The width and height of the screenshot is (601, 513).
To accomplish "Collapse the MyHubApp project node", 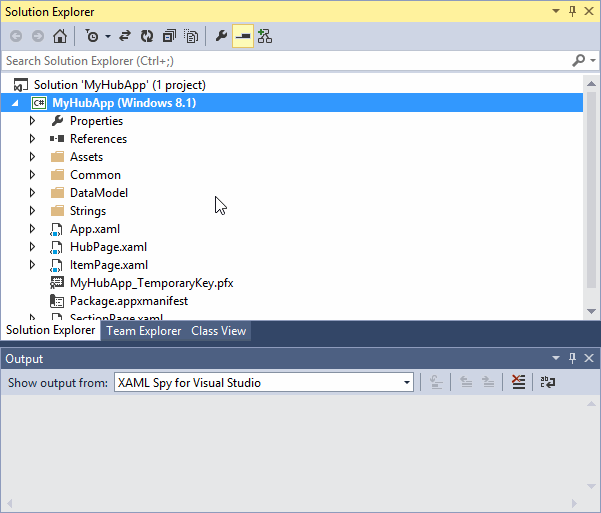I will pos(15,103).
